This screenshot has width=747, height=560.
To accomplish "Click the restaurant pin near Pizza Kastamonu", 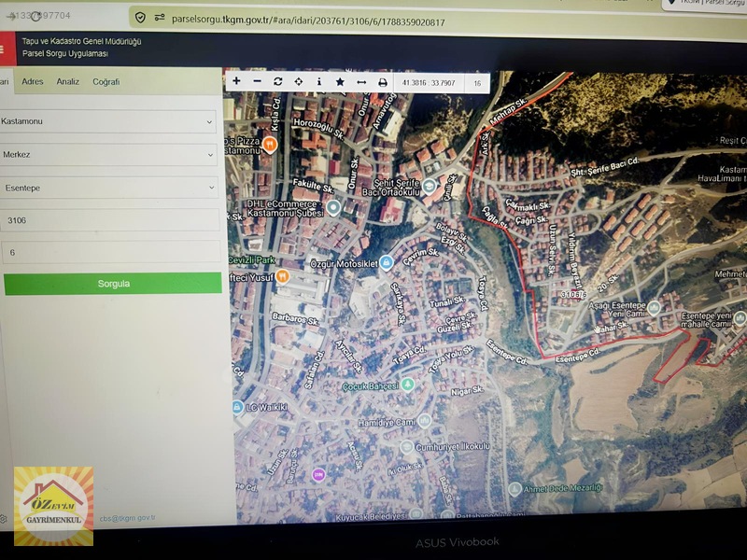I will [x=270, y=144].
